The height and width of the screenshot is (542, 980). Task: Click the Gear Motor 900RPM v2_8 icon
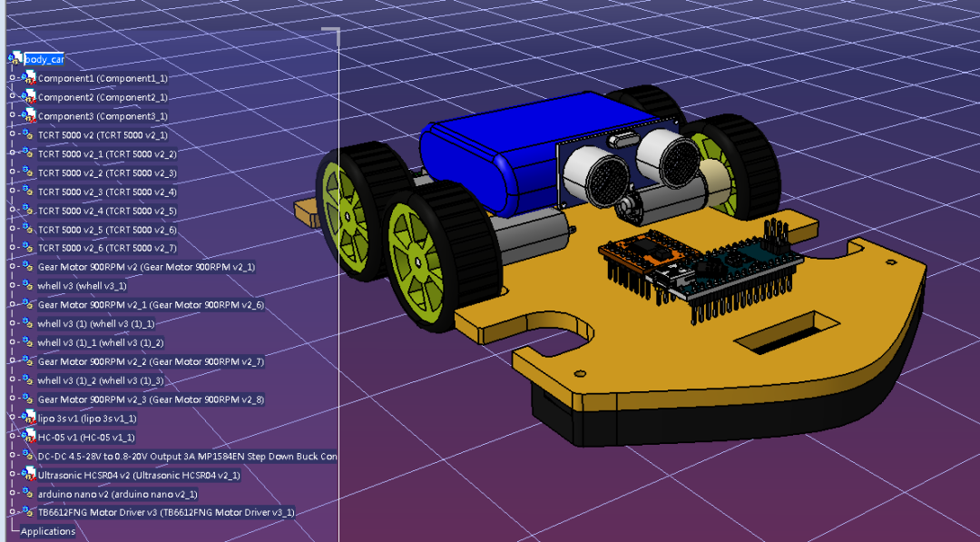pos(28,399)
